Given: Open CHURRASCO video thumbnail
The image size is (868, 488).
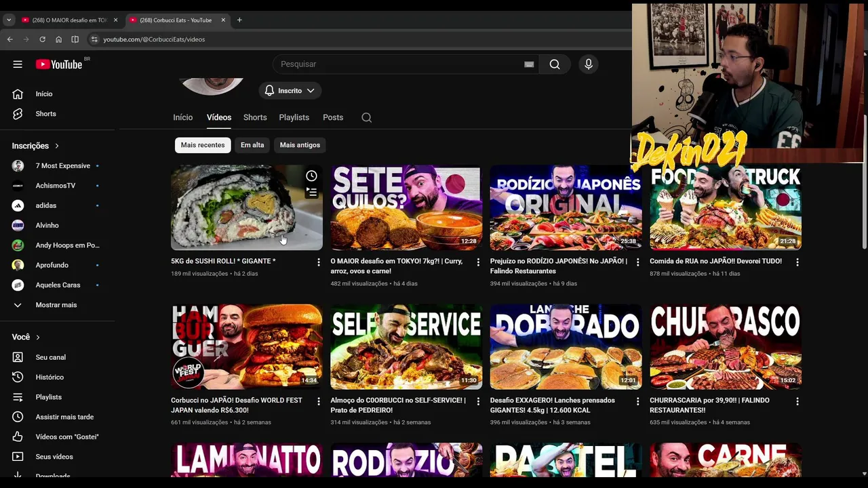Looking at the screenshot, I should pyautogui.click(x=726, y=347).
